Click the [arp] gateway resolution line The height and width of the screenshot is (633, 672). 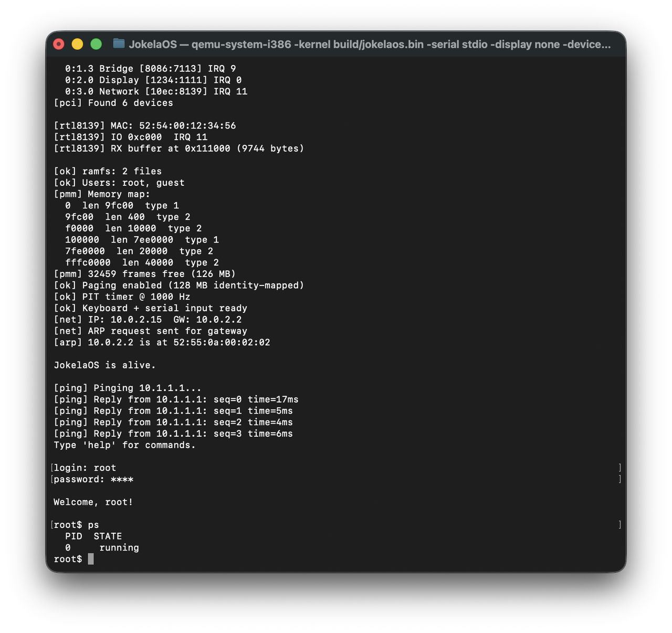[162, 342]
